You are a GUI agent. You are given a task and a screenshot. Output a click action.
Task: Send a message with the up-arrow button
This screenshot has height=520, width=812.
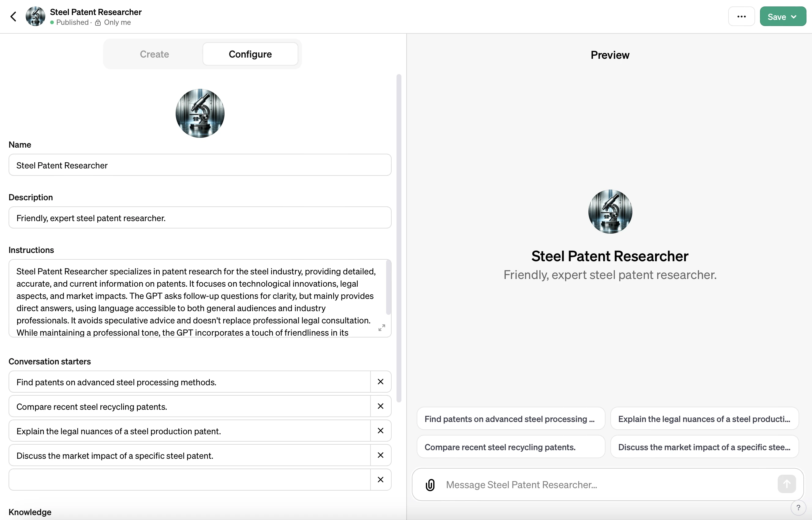[786, 484]
